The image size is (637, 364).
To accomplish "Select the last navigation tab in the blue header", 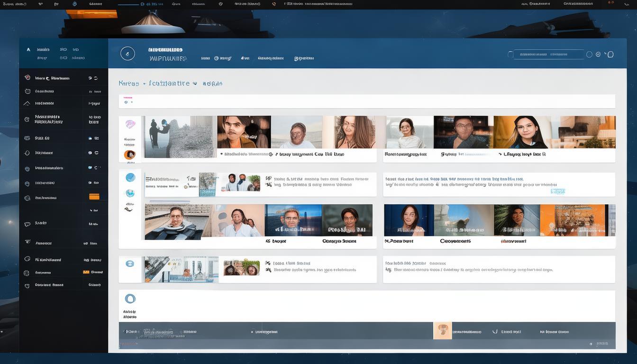I will click(304, 58).
